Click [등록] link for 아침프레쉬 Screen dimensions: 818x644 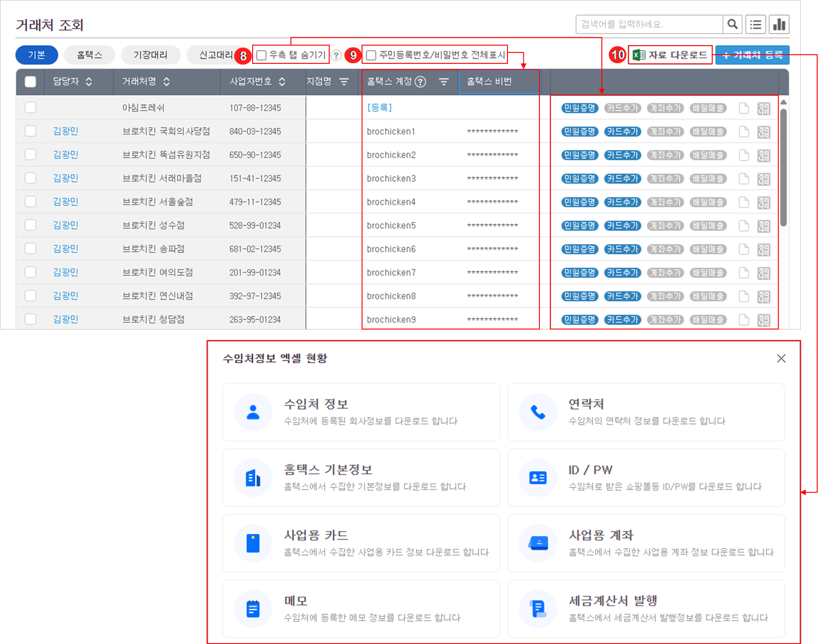pyautogui.click(x=379, y=108)
